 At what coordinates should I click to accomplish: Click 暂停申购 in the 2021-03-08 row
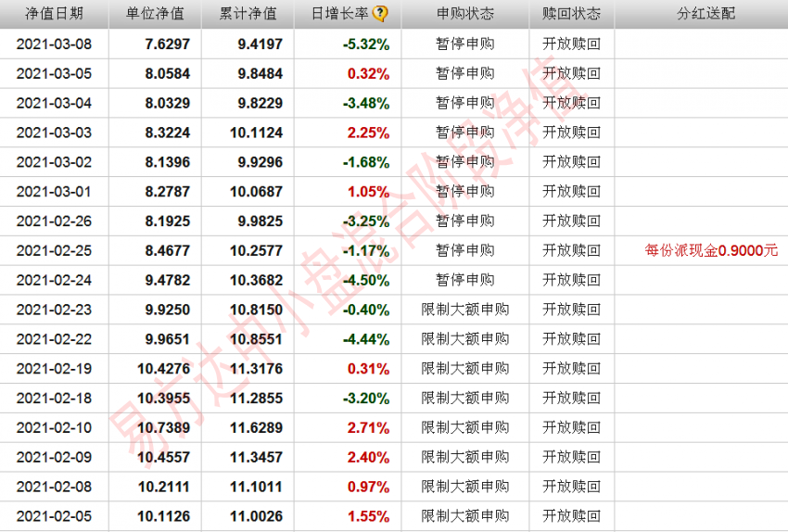(x=465, y=44)
